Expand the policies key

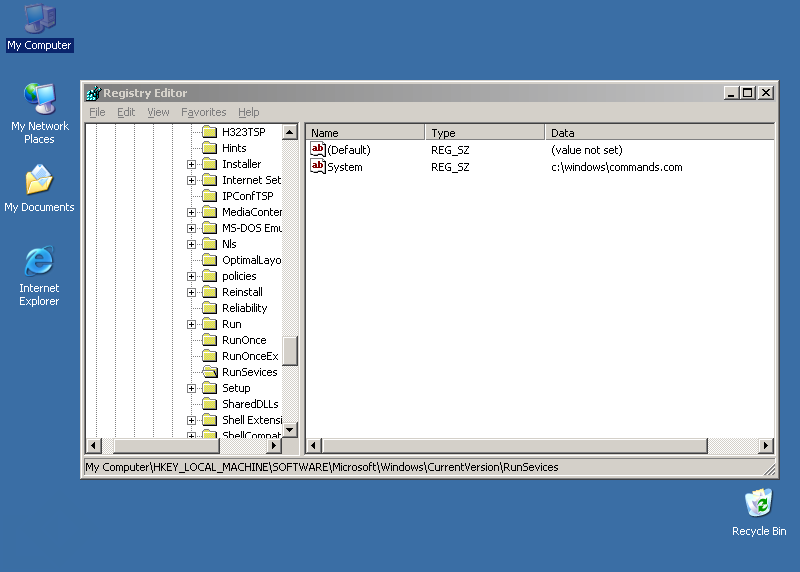[191, 276]
